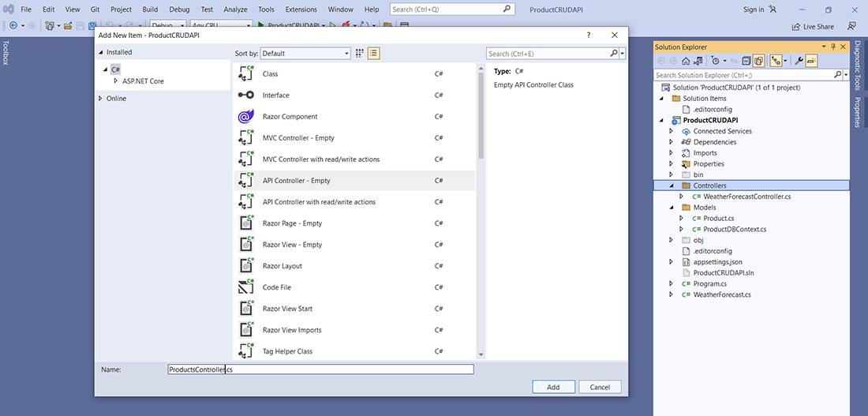Image resolution: width=868 pixels, height=416 pixels.
Task: Click the Home icon in Solution Explorer toolbar
Action: click(685, 61)
